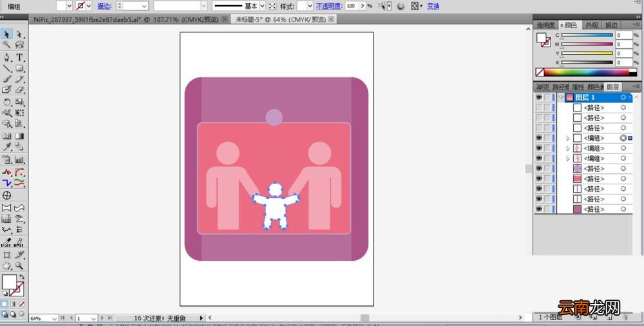Select the Pen tool
The width and height of the screenshot is (644, 326).
tap(6, 57)
